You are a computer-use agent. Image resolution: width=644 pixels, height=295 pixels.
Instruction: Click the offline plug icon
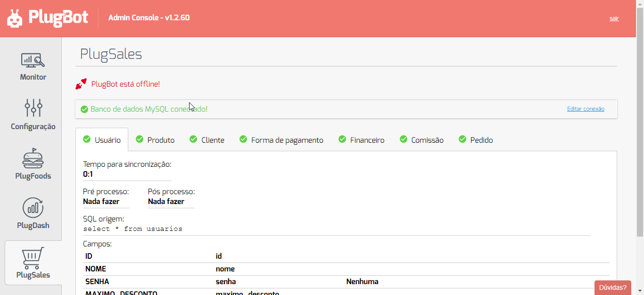click(81, 84)
